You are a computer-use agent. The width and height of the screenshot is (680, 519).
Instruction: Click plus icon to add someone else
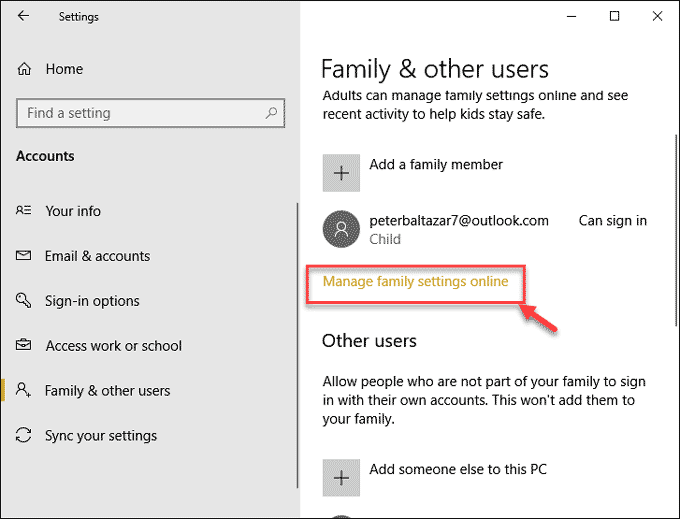(x=341, y=478)
